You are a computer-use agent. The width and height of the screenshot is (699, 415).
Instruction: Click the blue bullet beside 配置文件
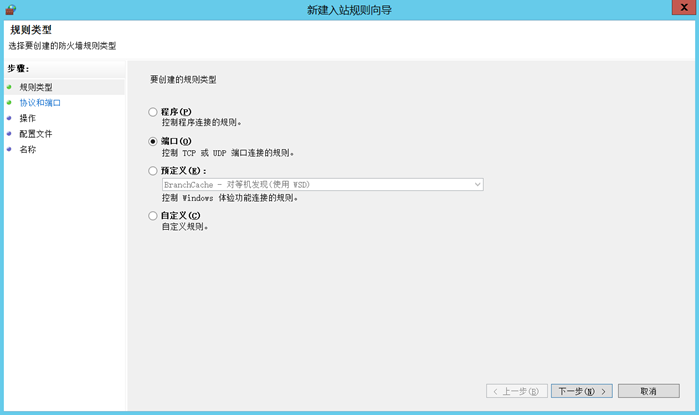coord(9,134)
